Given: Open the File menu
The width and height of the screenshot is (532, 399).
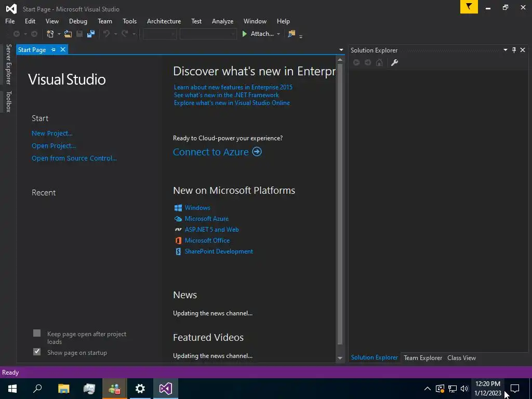Looking at the screenshot, I should (10, 21).
